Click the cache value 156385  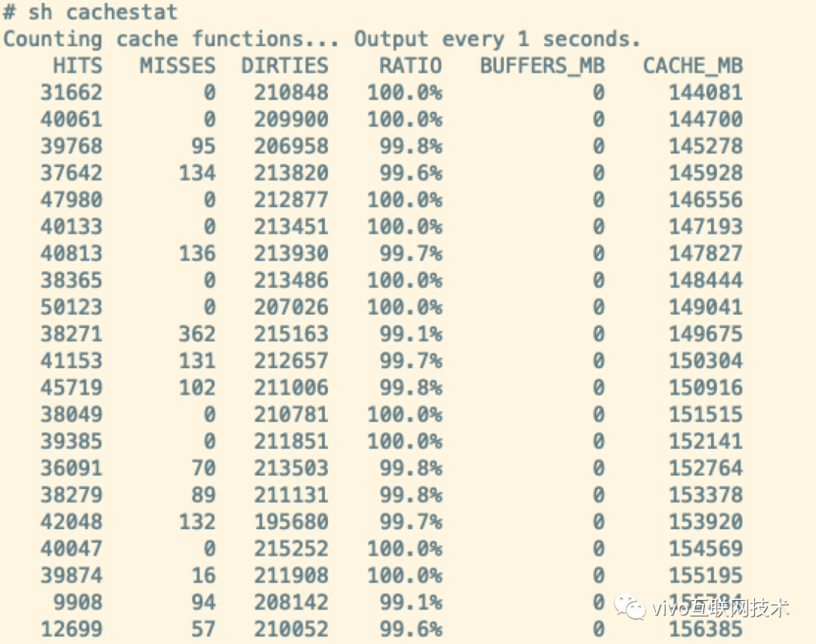click(x=706, y=629)
